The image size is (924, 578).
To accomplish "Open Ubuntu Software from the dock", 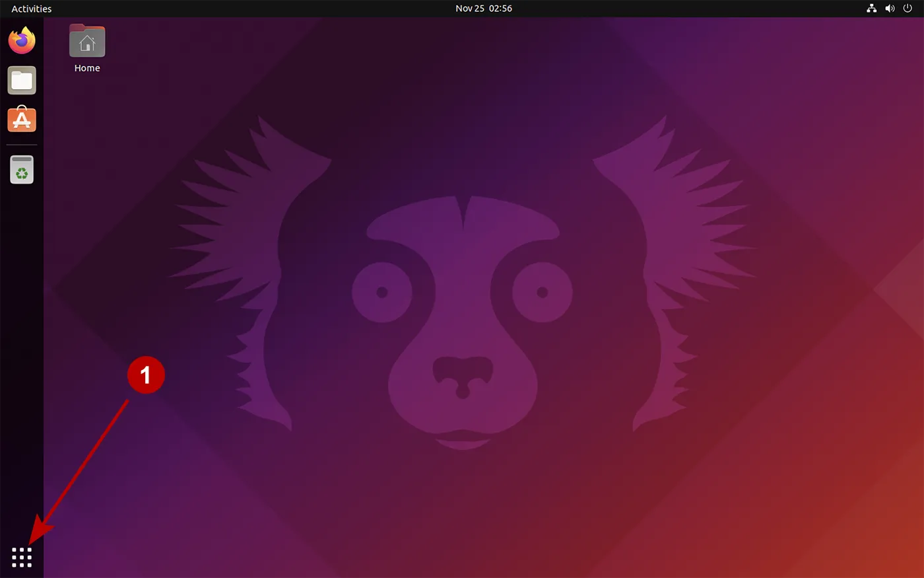I will [21, 120].
